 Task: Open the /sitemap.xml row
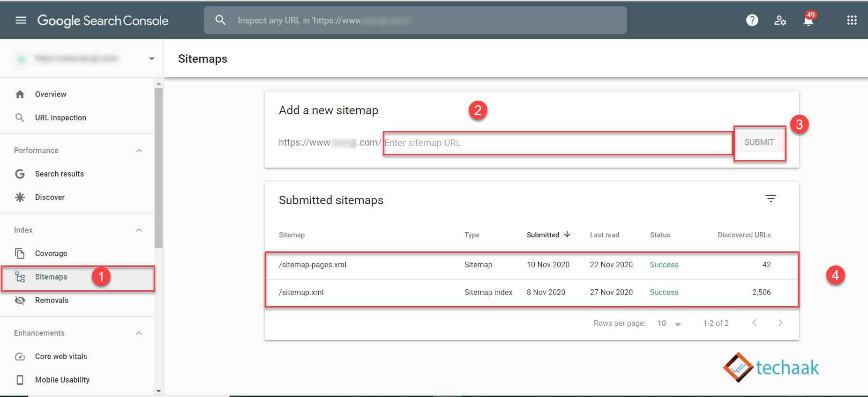click(x=531, y=293)
